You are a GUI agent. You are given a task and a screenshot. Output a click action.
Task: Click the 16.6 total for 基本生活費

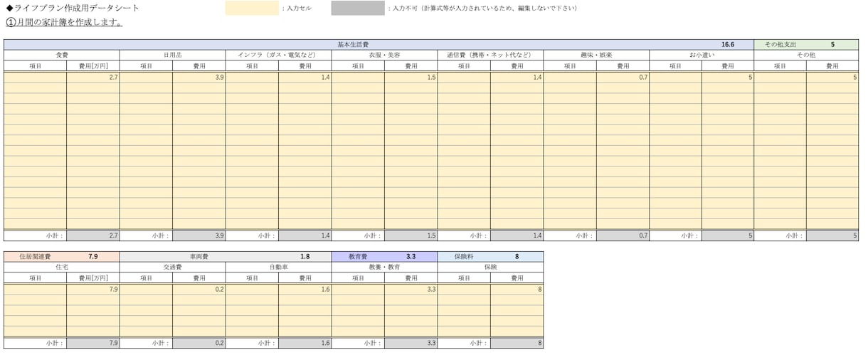727,44
